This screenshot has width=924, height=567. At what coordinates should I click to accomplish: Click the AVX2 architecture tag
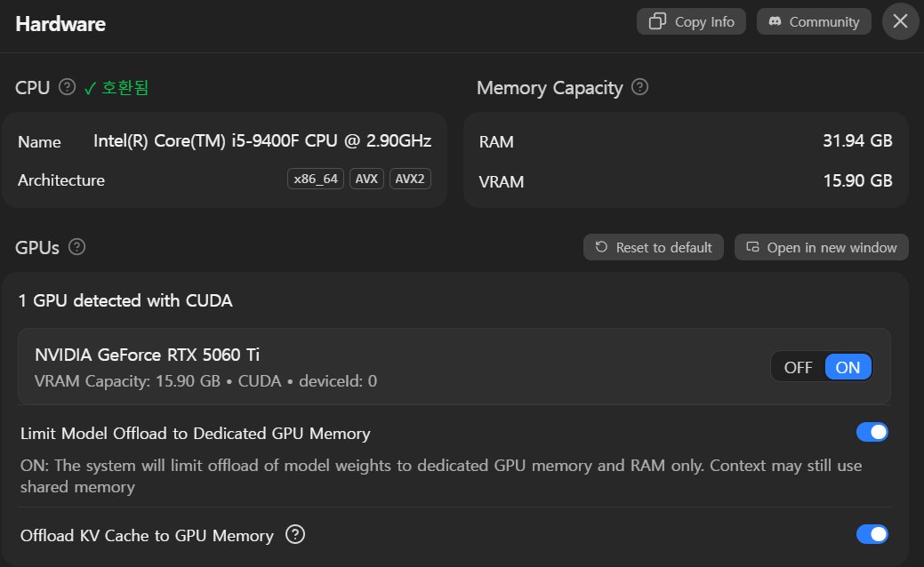[x=410, y=179]
